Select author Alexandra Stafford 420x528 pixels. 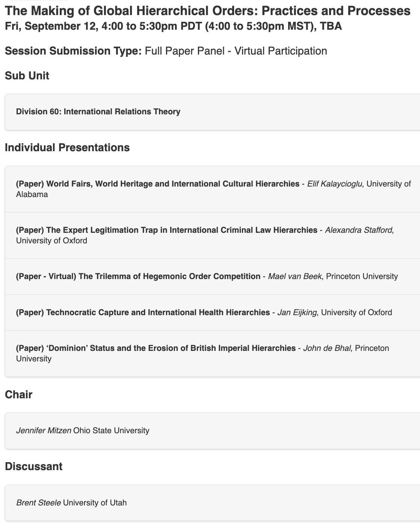(358, 230)
